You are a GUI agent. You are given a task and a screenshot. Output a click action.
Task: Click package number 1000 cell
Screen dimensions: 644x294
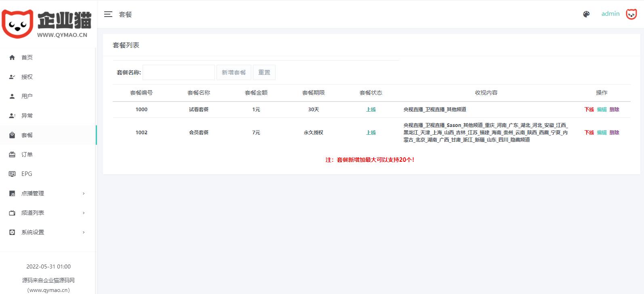coord(141,110)
